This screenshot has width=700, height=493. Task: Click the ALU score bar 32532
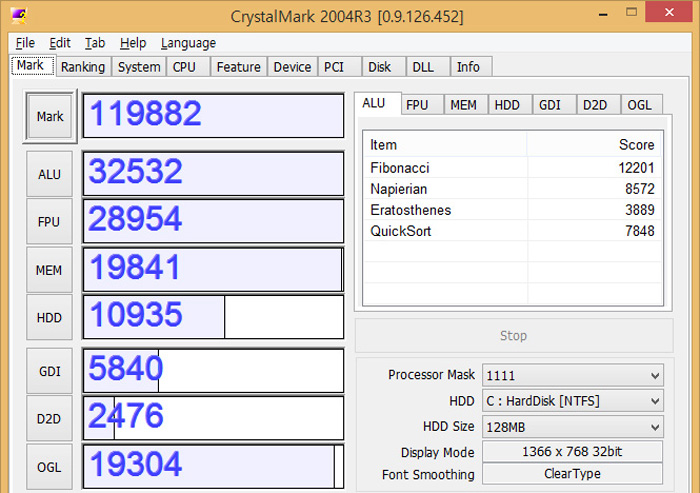click(213, 174)
